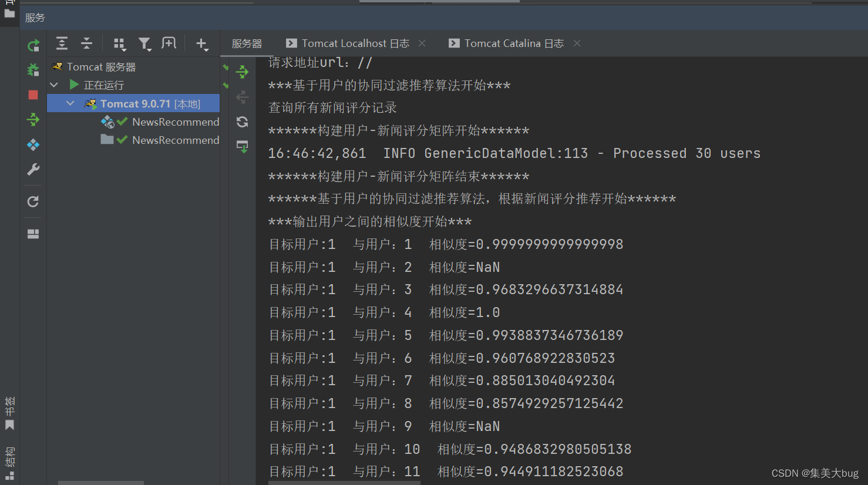
Task: Click the 请求地址url log line
Action: pyautogui.click(x=320, y=62)
